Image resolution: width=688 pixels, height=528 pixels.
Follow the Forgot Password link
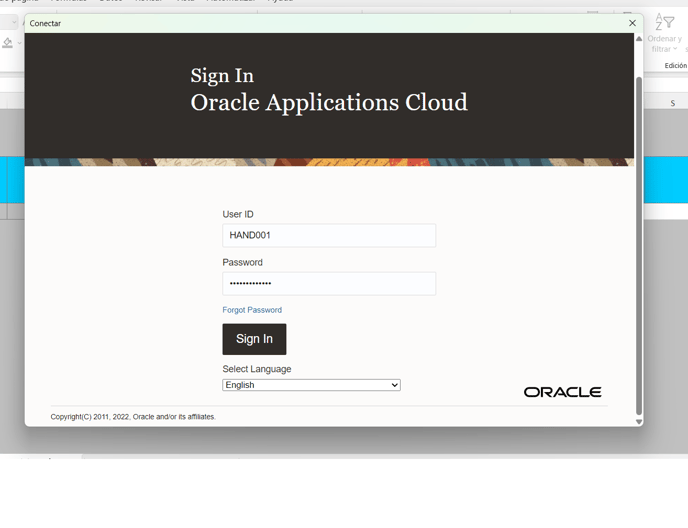[252, 310]
